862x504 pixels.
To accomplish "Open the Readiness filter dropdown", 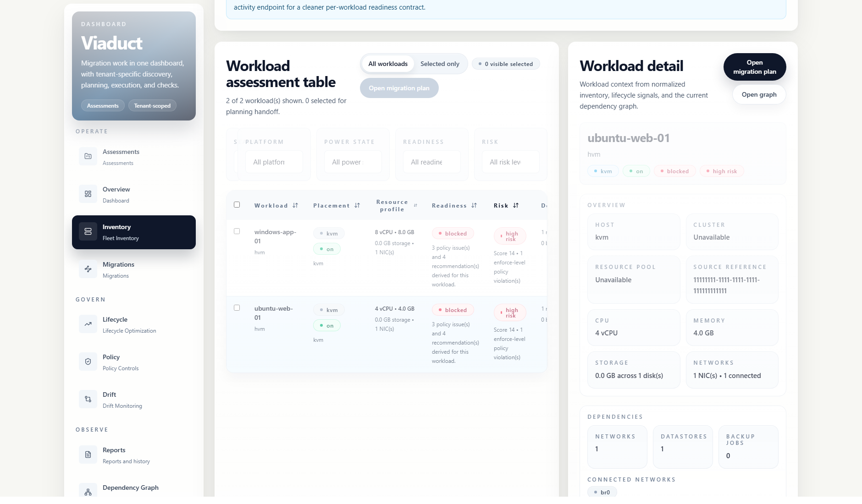I will point(432,162).
